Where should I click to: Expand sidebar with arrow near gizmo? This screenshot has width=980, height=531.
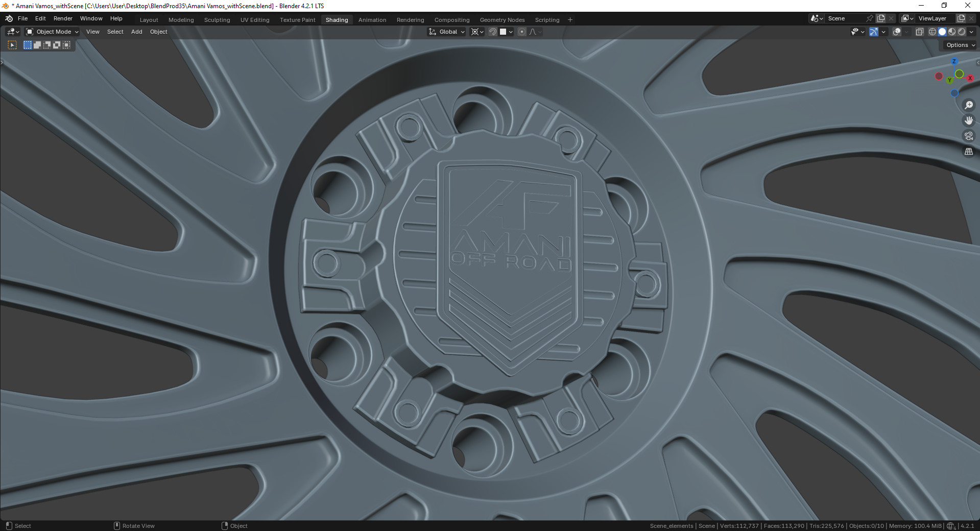point(977,63)
